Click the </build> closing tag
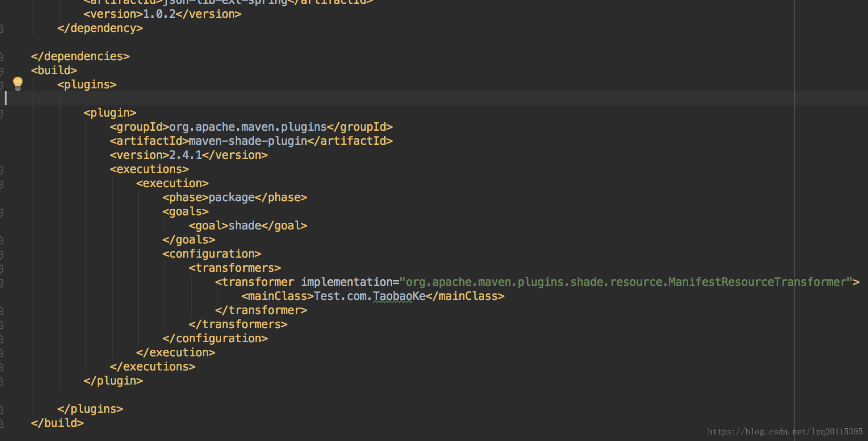The width and height of the screenshot is (868, 441). (x=57, y=423)
